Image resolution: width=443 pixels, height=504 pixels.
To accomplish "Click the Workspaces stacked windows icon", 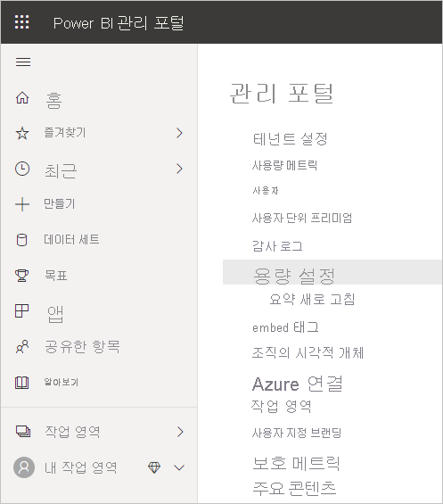I will (x=23, y=432).
